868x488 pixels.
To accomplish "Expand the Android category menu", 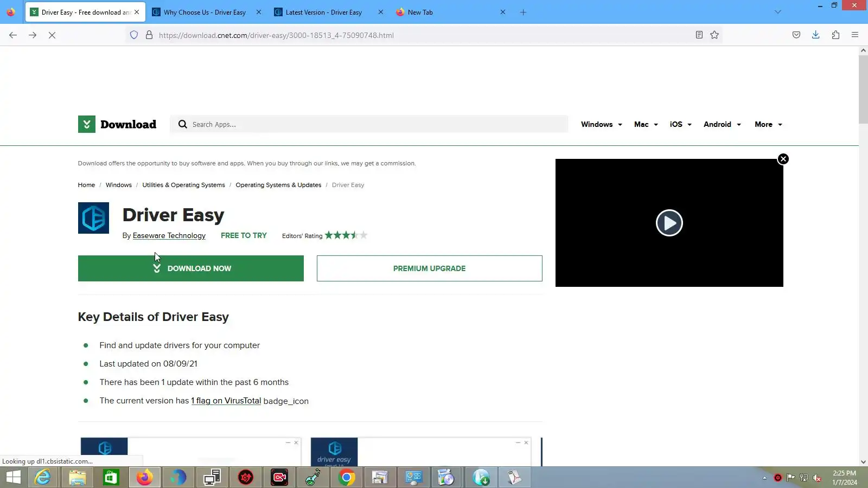I will (723, 125).
